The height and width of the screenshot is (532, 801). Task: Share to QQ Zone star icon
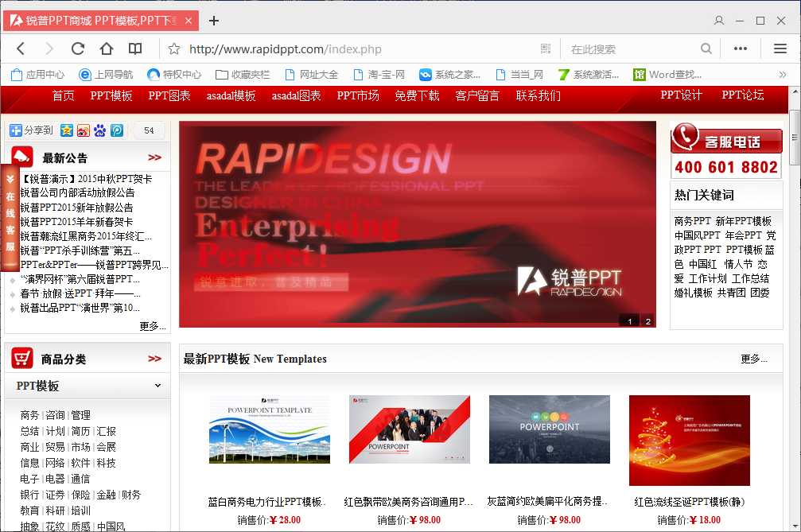66,130
